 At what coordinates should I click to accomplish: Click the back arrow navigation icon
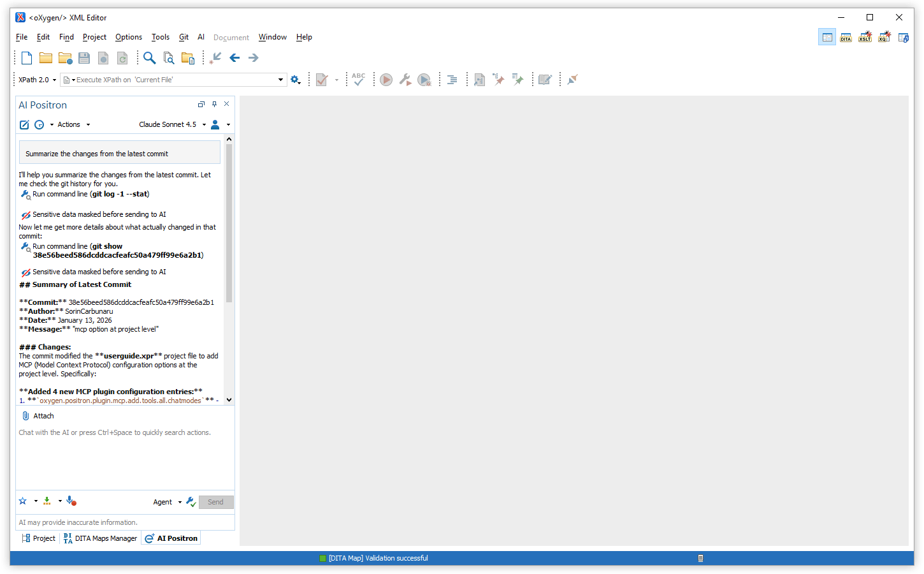[x=235, y=58]
